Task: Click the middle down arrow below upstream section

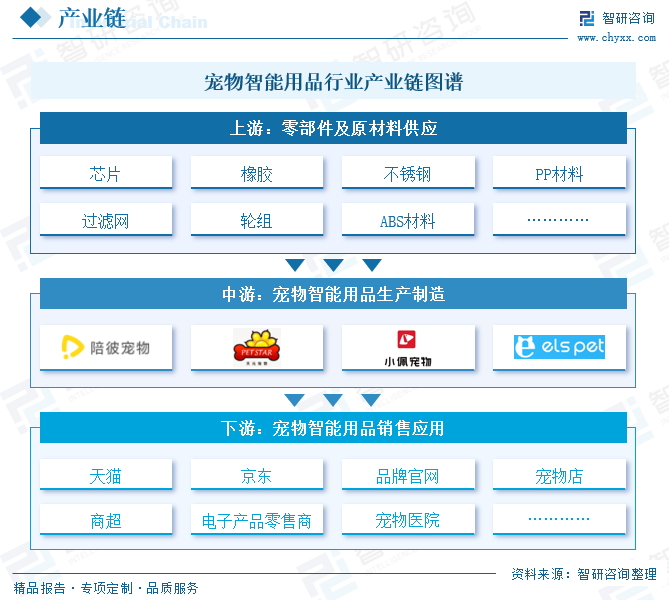Action: tap(333, 265)
